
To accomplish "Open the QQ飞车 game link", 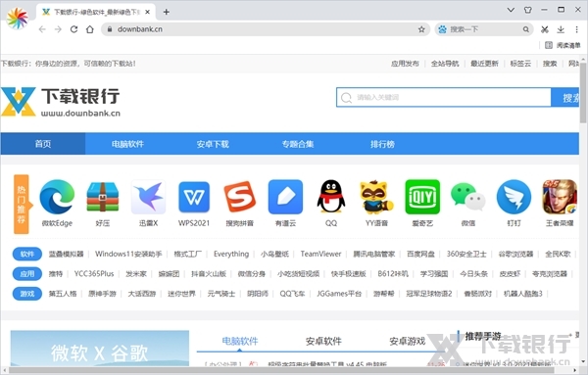I will [292, 294].
